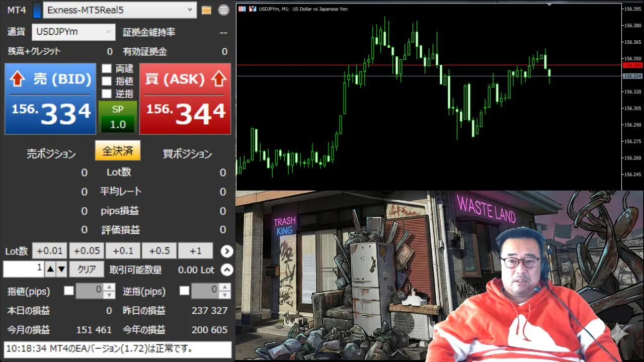The image size is (644, 362).
Task: Increase lot size with the up triangle
Action: [50, 269]
